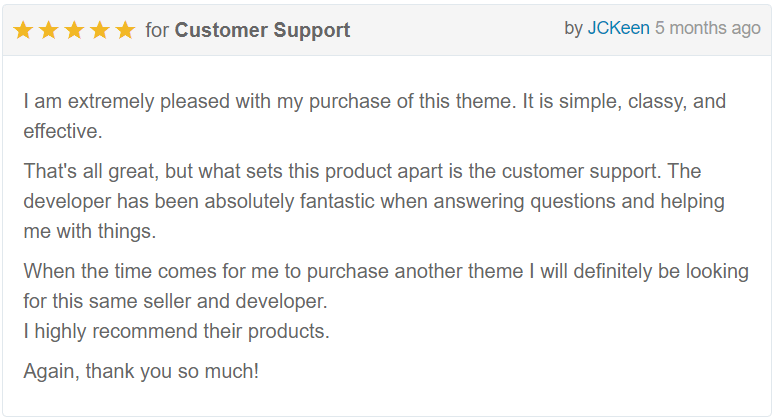
Task: Click the 'When the time comes' line
Action: pos(386,272)
